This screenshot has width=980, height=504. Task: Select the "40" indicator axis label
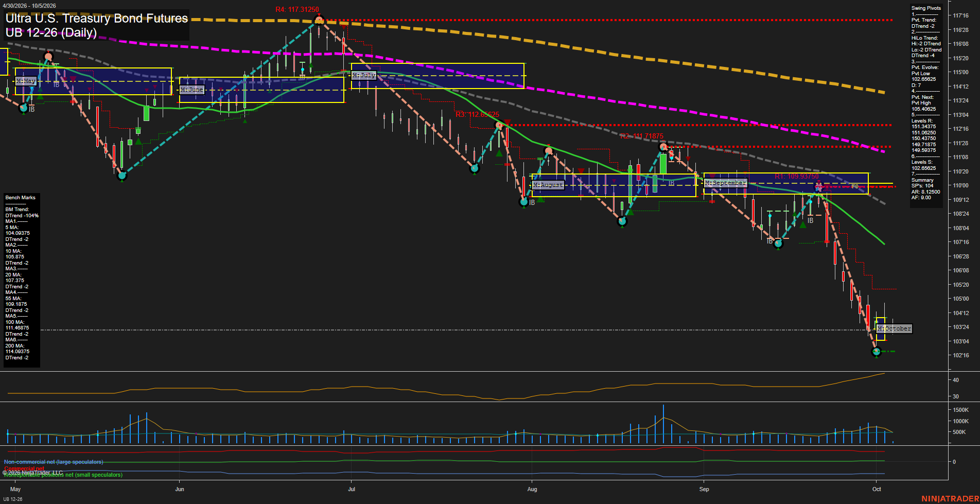[956, 380]
